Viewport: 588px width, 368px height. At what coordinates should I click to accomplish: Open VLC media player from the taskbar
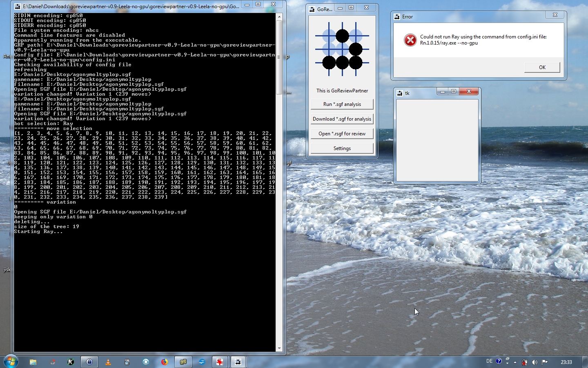pos(108,362)
